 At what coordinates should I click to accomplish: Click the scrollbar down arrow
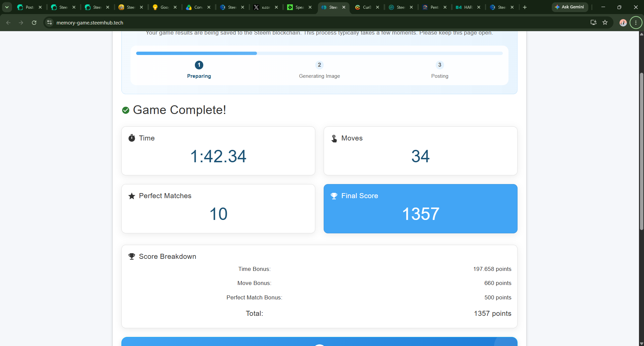click(641, 344)
